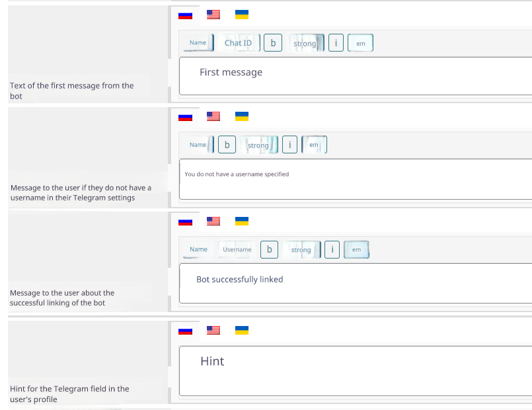Select Russian flag for Telegram field hint

185,329
